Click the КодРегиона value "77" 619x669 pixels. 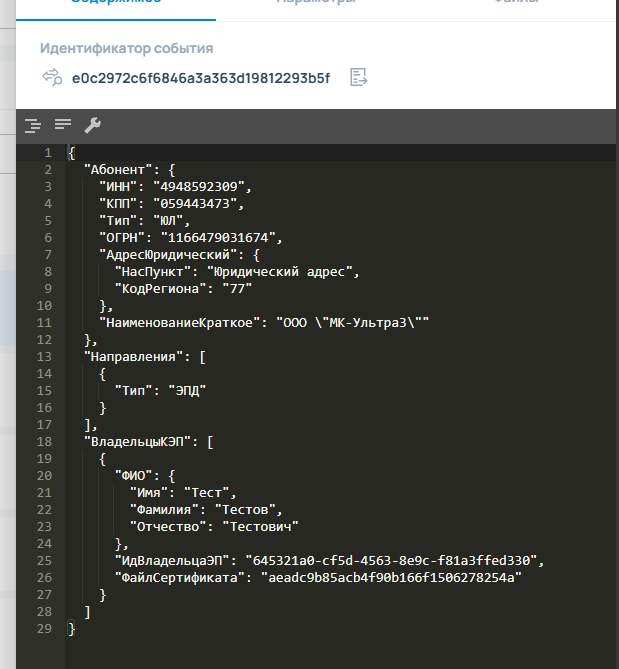[x=237, y=289]
